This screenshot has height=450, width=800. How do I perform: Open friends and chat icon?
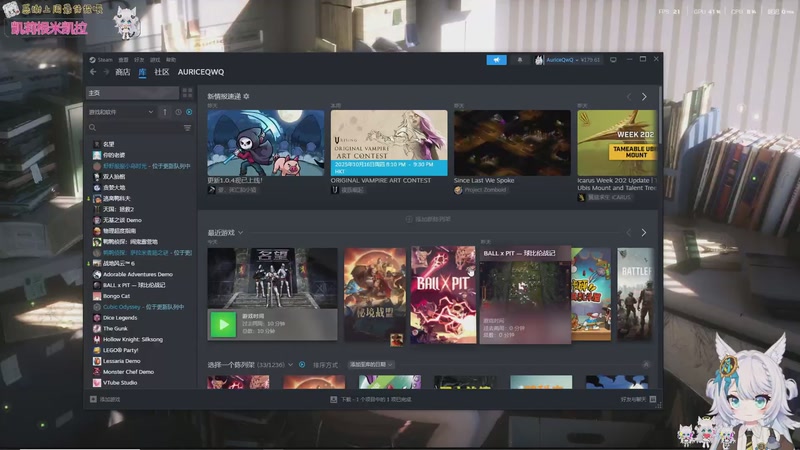coord(653,399)
